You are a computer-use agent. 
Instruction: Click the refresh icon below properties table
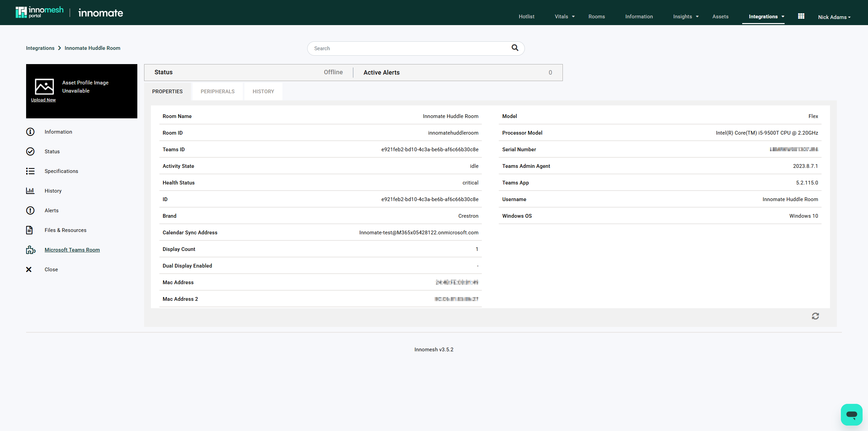(815, 316)
